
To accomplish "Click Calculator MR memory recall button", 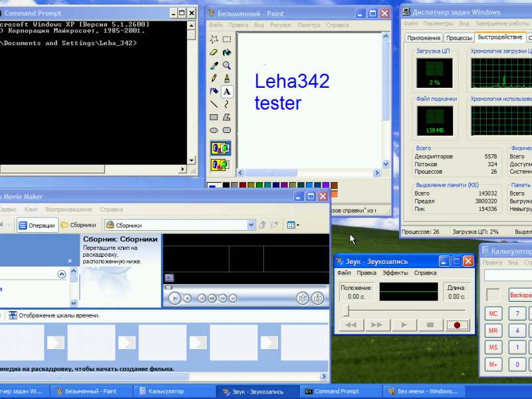I will pos(493,331).
